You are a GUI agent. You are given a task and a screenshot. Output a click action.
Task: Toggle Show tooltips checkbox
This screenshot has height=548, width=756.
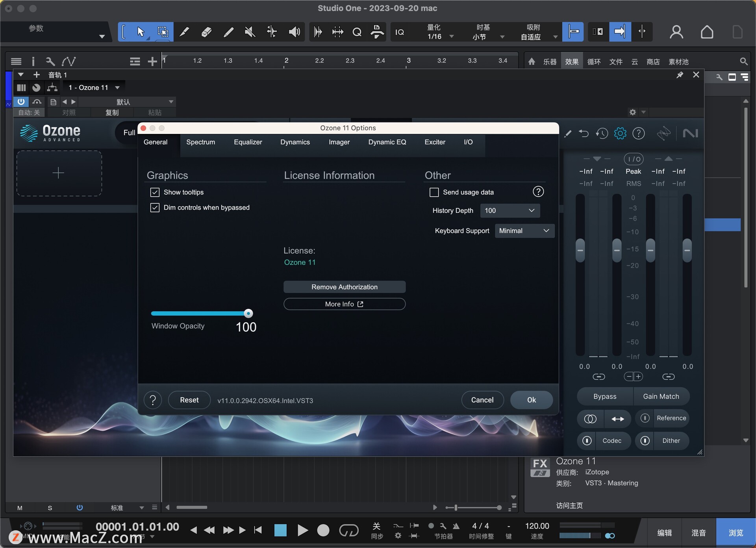[x=155, y=192]
